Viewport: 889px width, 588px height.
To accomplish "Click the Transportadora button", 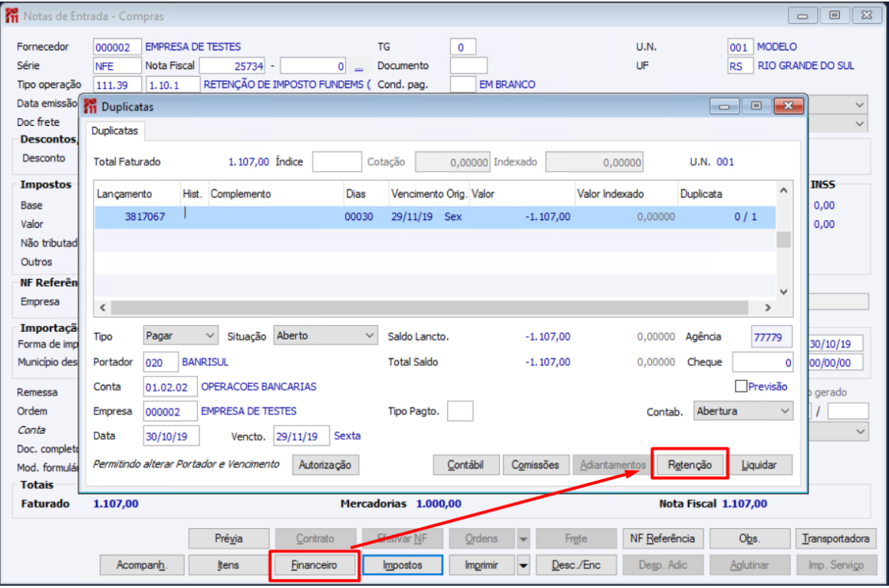I will (836, 539).
